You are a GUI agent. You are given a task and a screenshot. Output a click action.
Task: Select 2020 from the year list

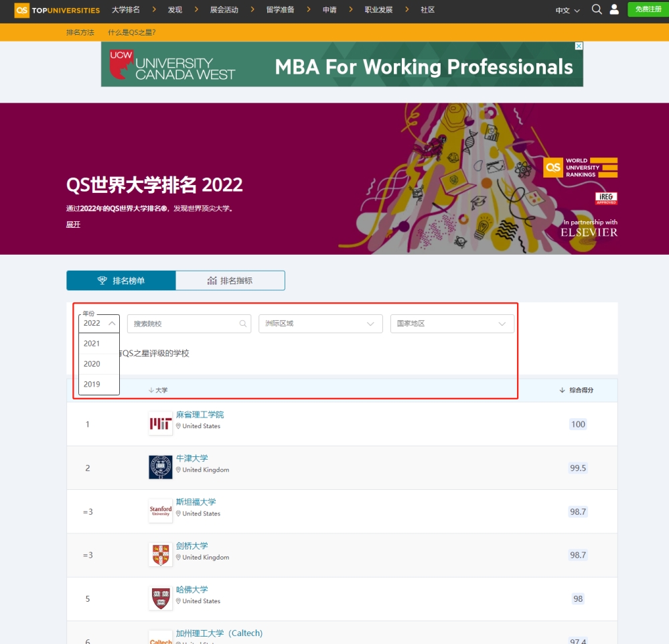(99, 364)
